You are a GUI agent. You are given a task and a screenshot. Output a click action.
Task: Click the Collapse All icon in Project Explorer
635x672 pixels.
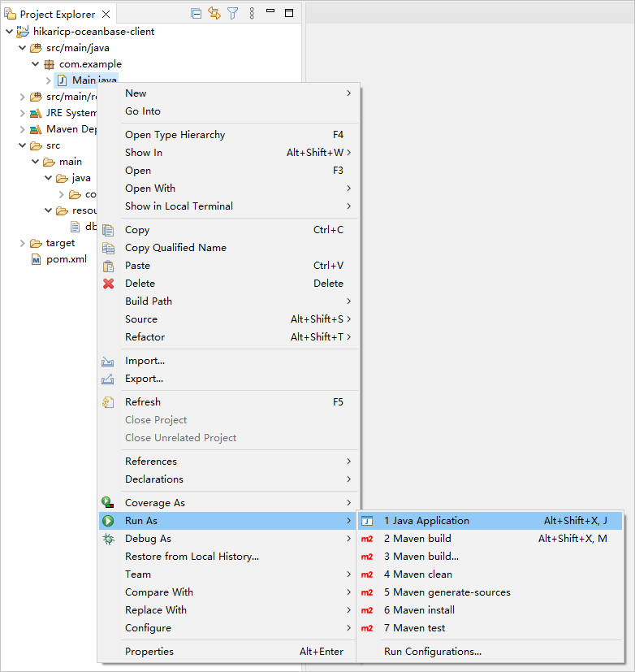(196, 13)
